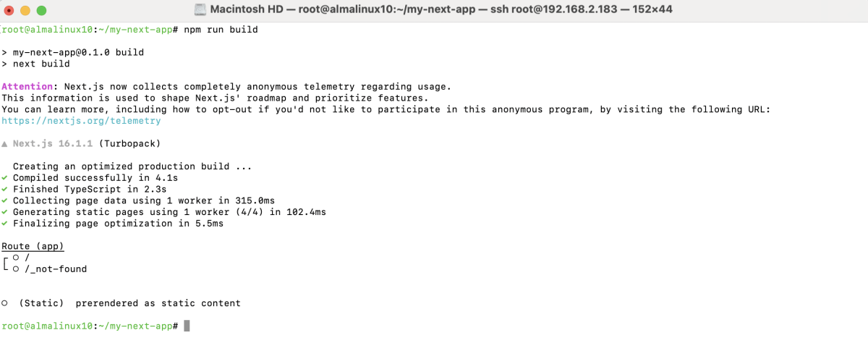Click the circle symbol in the (Static) legend
This screenshot has width=868, height=338.
coord(5,303)
